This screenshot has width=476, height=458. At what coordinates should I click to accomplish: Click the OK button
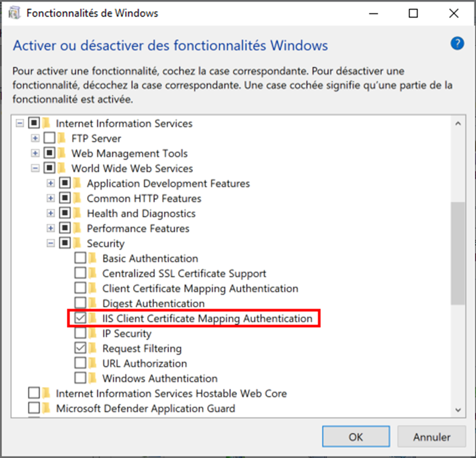click(x=356, y=437)
